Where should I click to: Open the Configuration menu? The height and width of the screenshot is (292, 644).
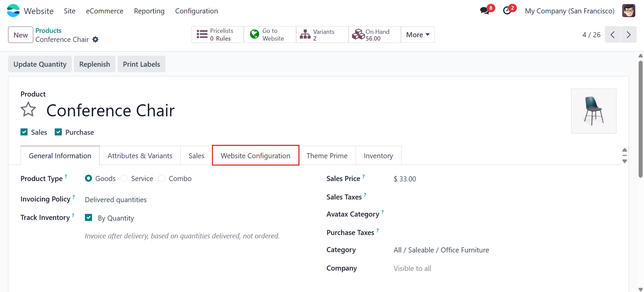pos(196,11)
